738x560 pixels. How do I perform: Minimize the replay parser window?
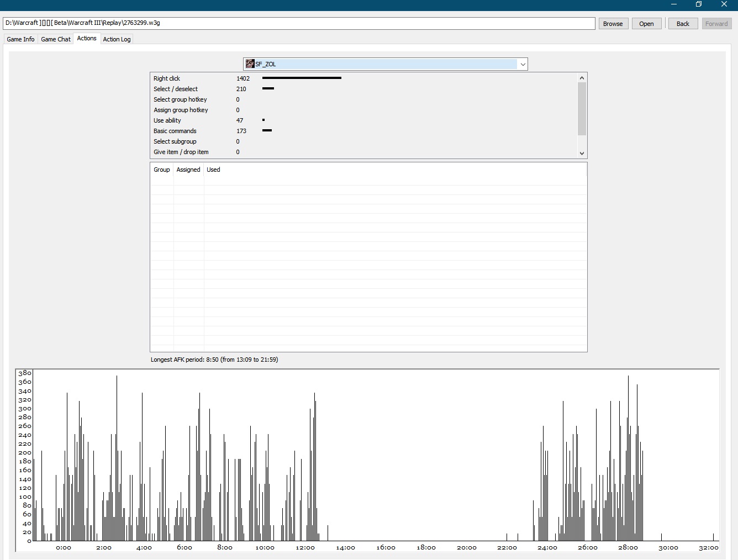[673, 4]
